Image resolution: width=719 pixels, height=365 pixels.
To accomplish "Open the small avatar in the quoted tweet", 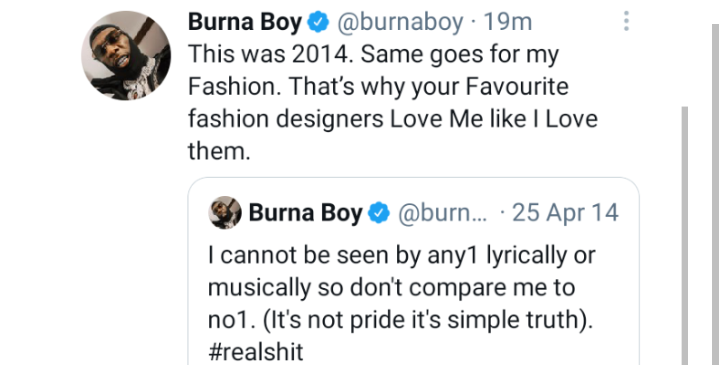I will tap(225, 213).
